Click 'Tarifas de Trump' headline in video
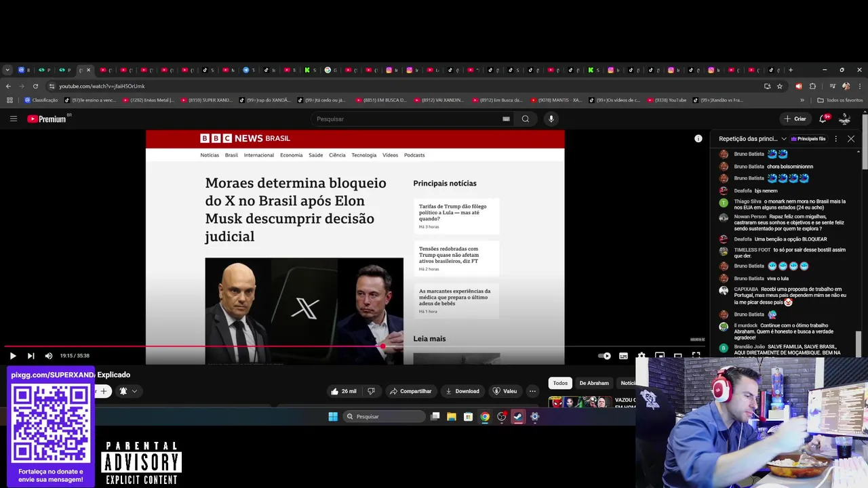The height and width of the screenshot is (488, 868). (452, 212)
